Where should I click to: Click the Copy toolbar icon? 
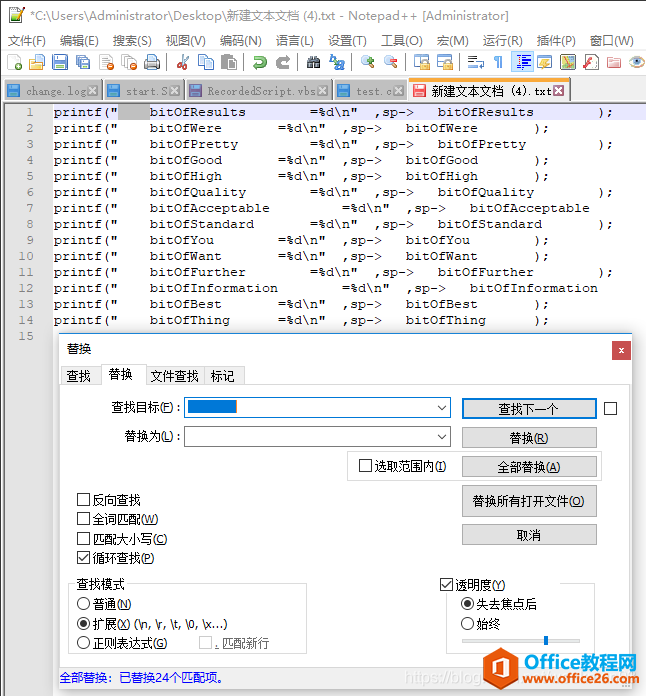pos(206,62)
